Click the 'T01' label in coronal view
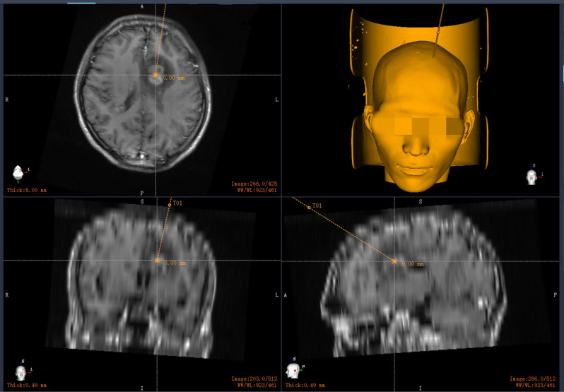This screenshot has width=564, height=392. point(177,203)
